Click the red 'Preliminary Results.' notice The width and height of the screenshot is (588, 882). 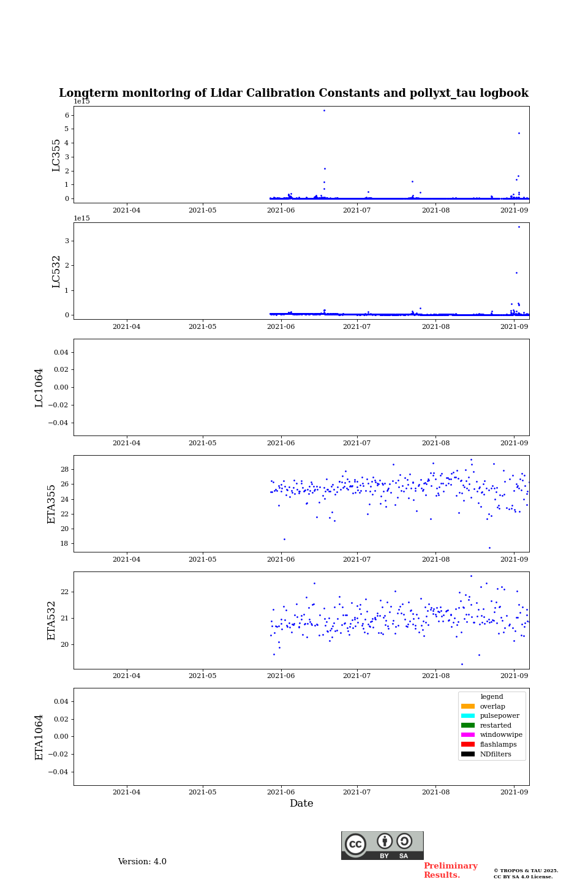pyautogui.click(x=450, y=870)
